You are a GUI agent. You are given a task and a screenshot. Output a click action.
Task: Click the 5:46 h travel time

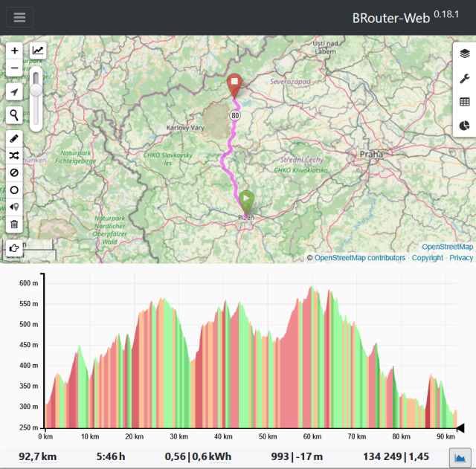[x=111, y=456]
